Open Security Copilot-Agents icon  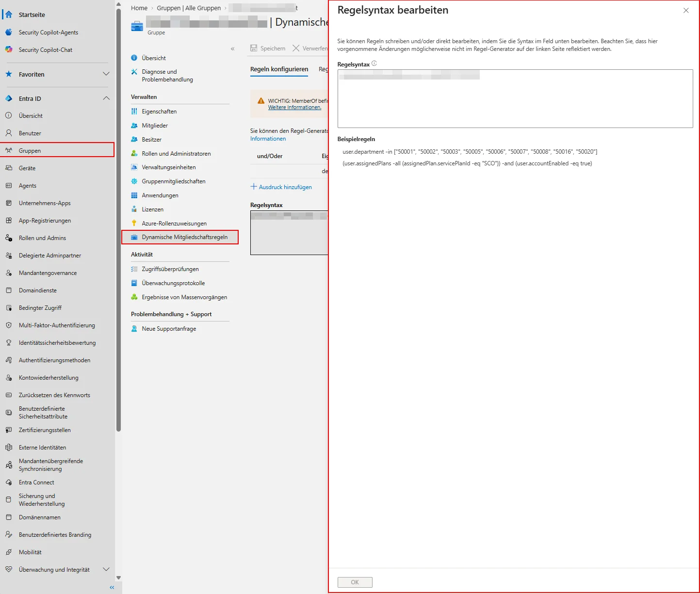coord(9,32)
